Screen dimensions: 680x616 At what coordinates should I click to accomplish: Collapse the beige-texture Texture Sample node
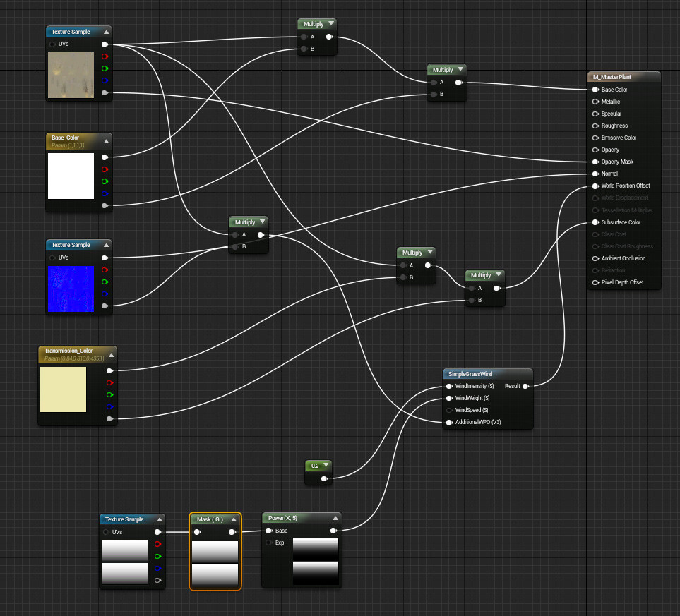tap(106, 32)
